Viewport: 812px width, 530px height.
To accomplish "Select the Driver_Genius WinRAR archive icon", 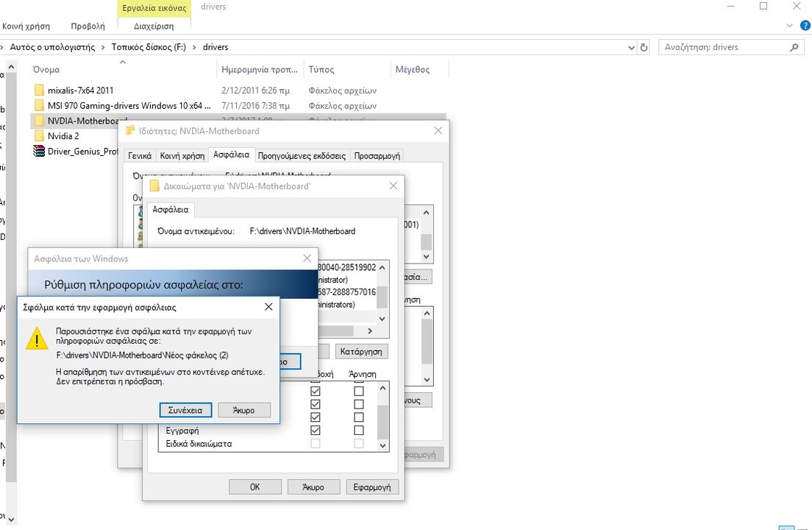I will (39, 152).
